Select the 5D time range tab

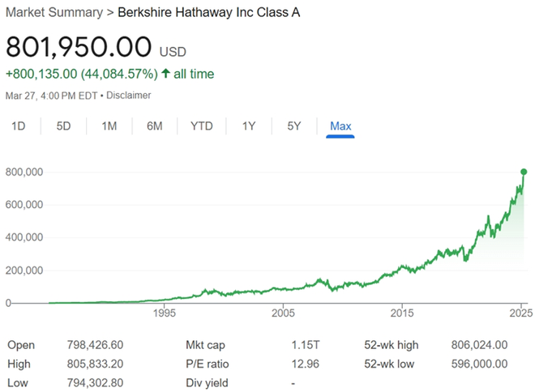point(63,126)
